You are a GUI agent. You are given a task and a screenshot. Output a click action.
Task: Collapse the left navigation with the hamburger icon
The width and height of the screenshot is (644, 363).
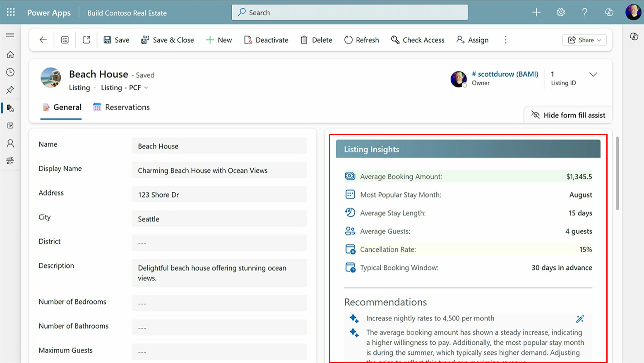pyautogui.click(x=10, y=35)
